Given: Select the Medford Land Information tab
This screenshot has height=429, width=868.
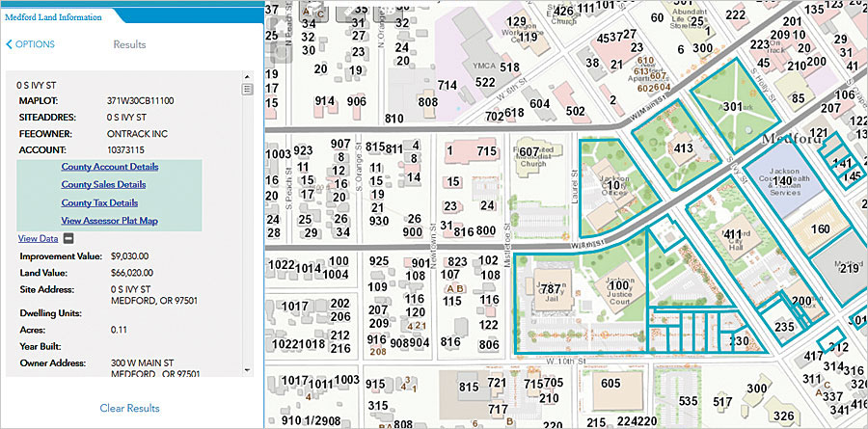Looking at the screenshot, I should [54, 17].
